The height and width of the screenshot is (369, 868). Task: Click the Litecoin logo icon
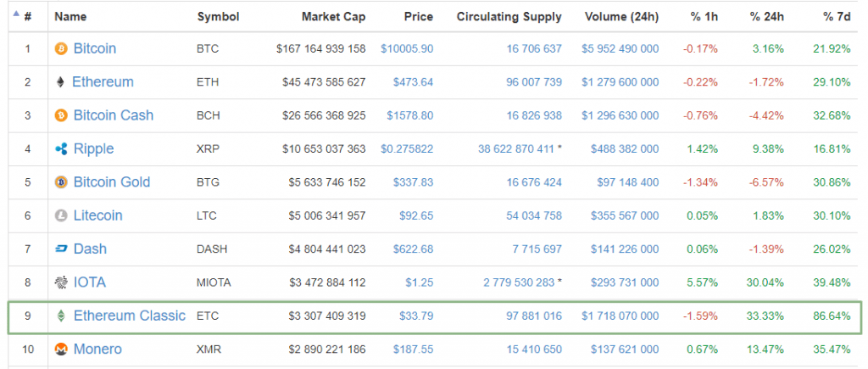[x=61, y=215]
